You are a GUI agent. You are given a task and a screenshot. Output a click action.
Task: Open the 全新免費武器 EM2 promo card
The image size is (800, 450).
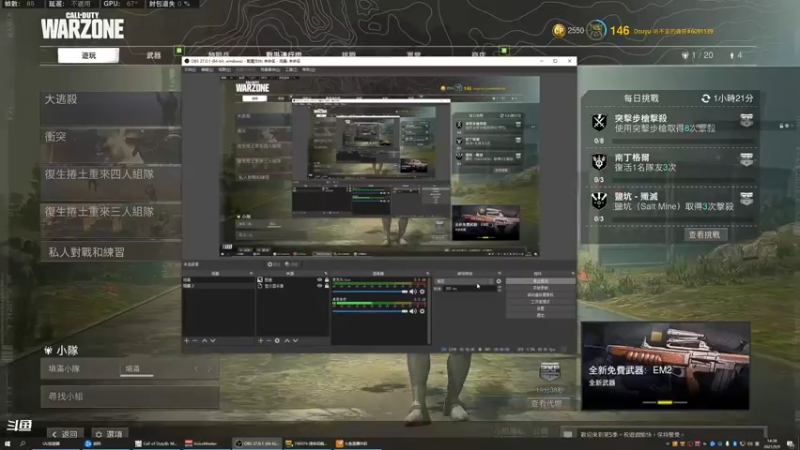tap(665, 366)
